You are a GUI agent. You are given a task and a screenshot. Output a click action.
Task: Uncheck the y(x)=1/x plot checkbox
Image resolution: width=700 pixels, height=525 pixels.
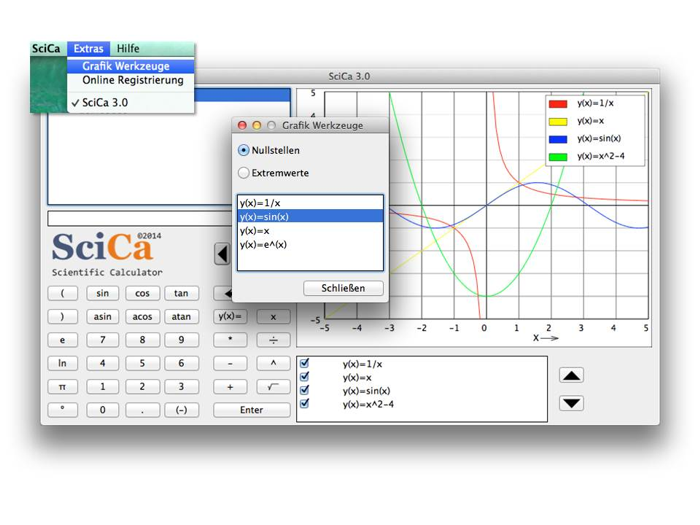tap(305, 364)
